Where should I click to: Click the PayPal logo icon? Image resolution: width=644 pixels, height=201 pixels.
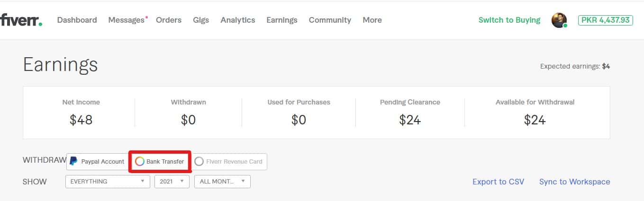(x=73, y=161)
